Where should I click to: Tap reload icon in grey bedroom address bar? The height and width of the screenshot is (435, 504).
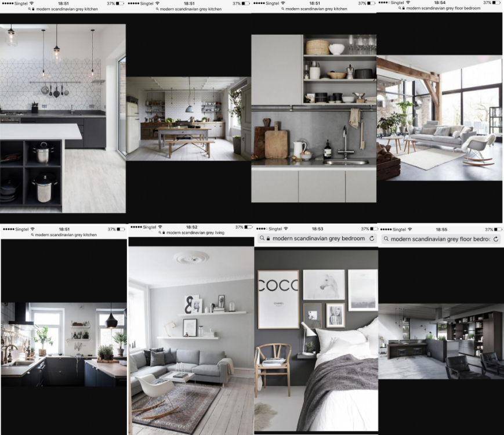click(371, 238)
